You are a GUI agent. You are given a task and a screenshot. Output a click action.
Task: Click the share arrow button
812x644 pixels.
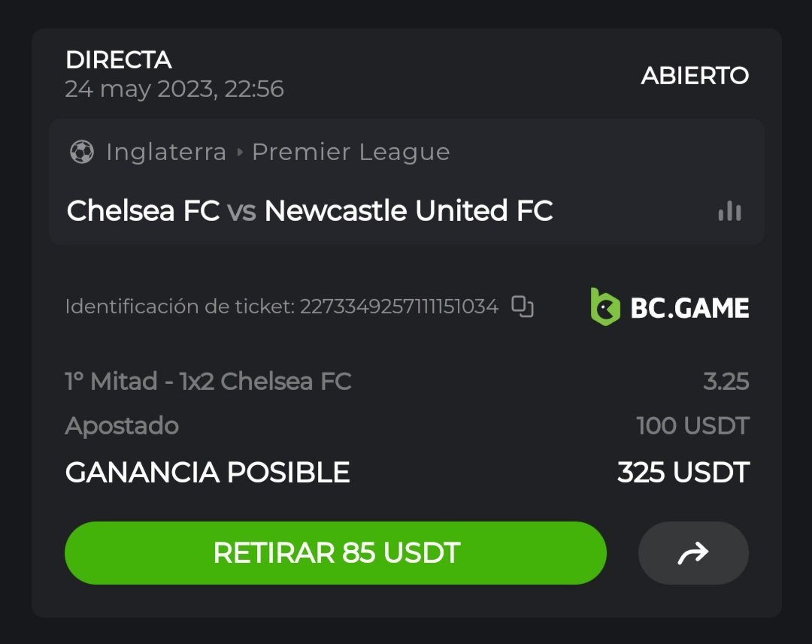693,554
